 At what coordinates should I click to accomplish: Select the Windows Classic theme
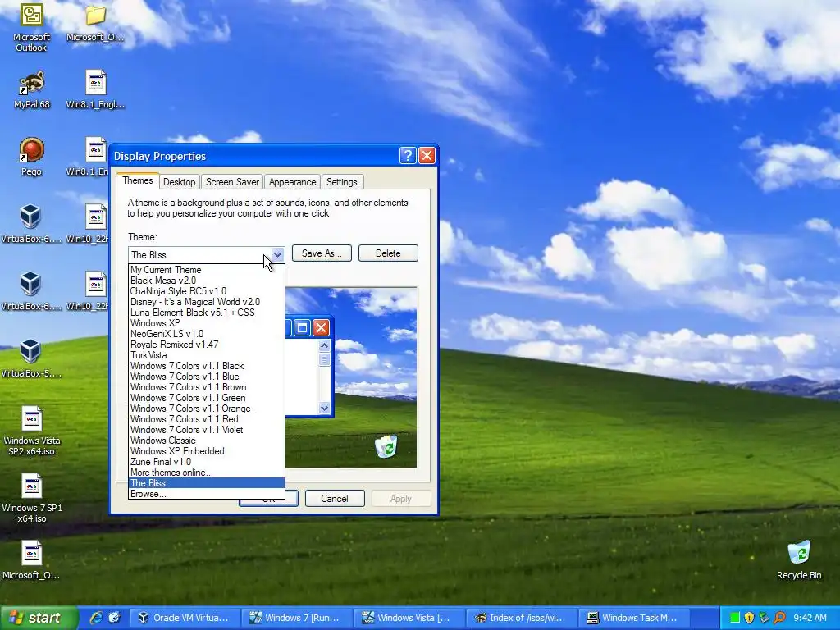(206, 441)
